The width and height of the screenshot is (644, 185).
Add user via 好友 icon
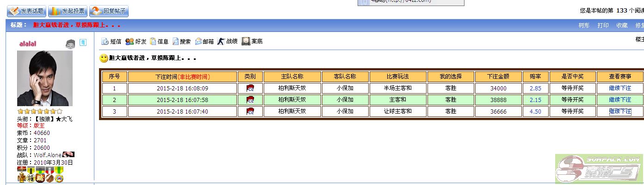click(136, 41)
